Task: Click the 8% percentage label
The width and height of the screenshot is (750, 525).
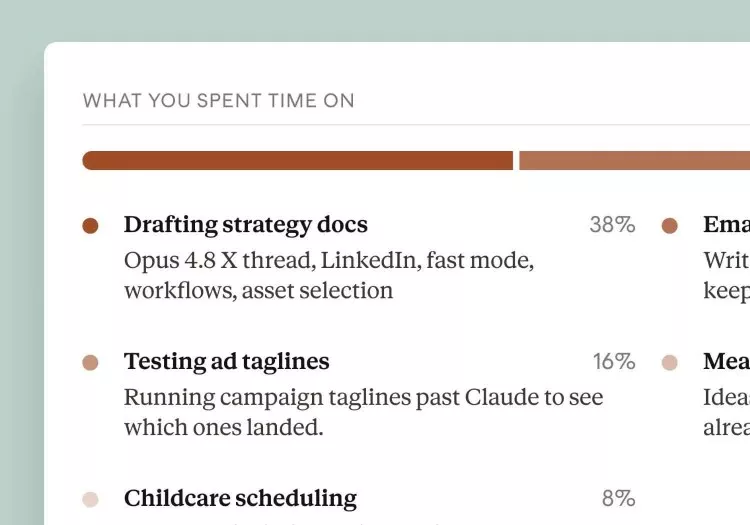Action: [619, 498]
